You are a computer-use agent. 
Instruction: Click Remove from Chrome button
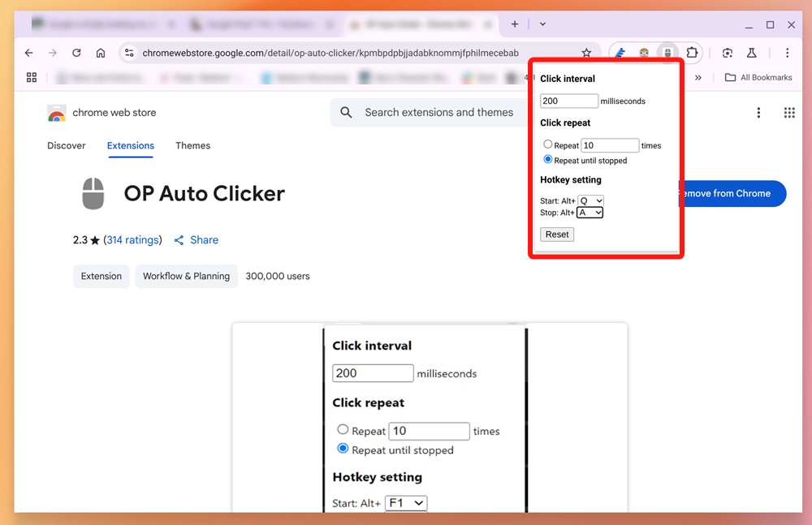(x=732, y=194)
